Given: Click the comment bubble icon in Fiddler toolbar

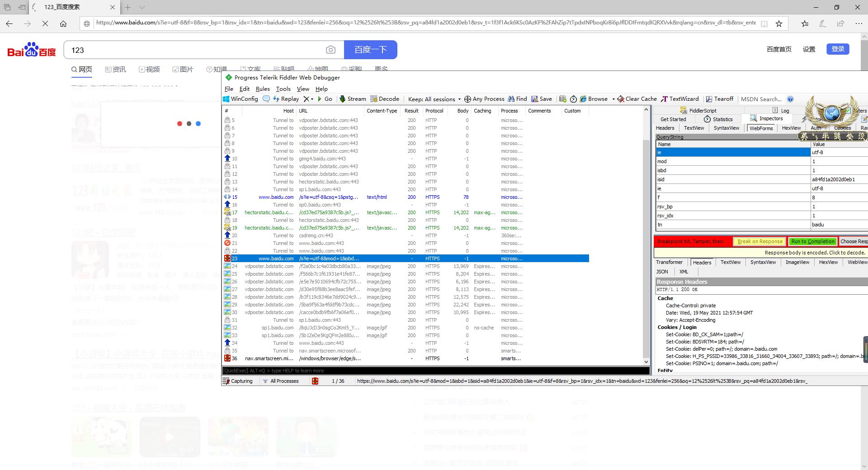Looking at the screenshot, I should click(266, 99).
